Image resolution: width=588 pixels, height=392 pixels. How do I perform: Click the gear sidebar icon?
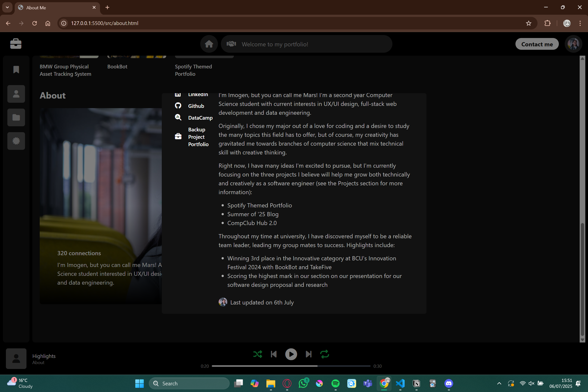(16, 141)
